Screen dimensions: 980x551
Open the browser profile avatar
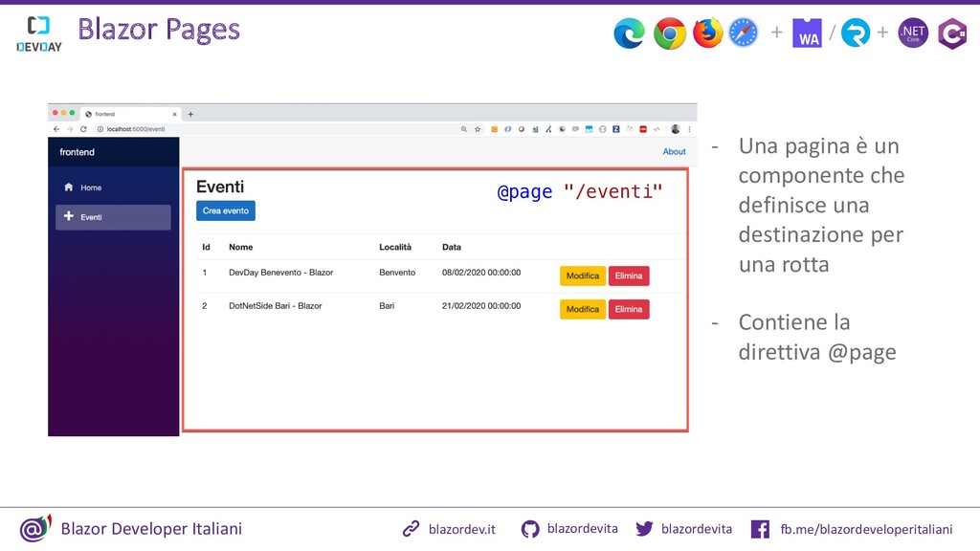[x=675, y=129]
